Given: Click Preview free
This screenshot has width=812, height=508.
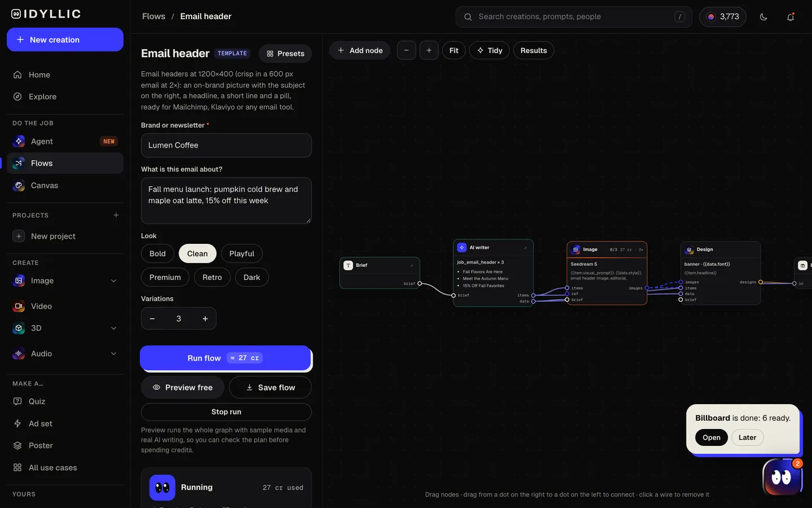Looking at the screenshot, I should click(183, 387).
